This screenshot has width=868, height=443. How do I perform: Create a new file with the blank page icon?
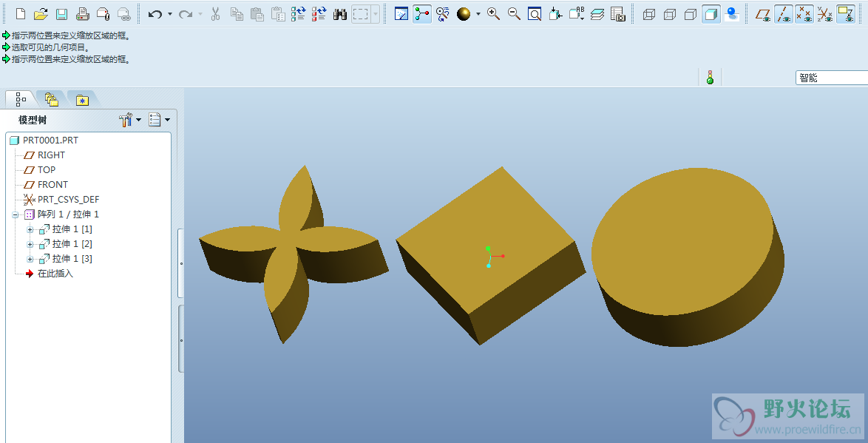(21, 14)
